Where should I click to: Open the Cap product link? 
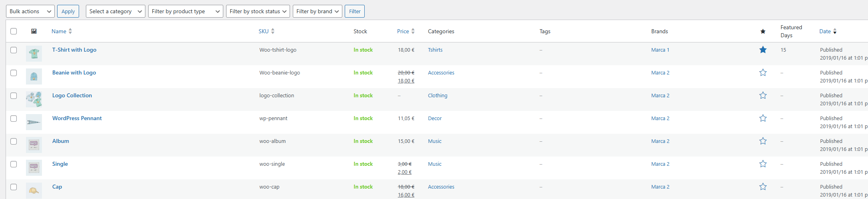57,187
